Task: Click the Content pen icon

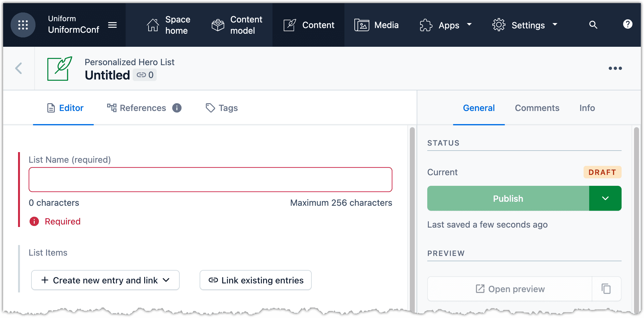Action: tap(290, 25)
